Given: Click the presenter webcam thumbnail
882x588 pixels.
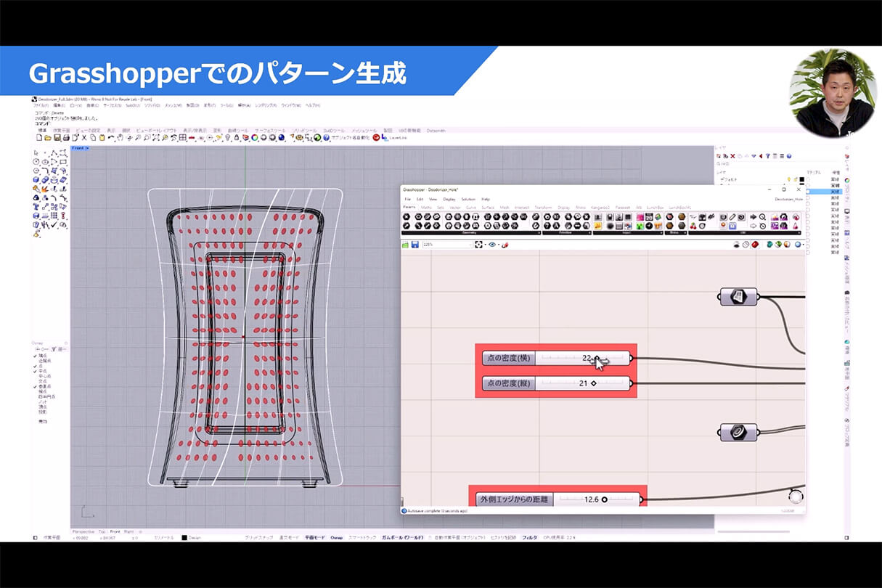Looking at the screenshot, I should (833, 92).
